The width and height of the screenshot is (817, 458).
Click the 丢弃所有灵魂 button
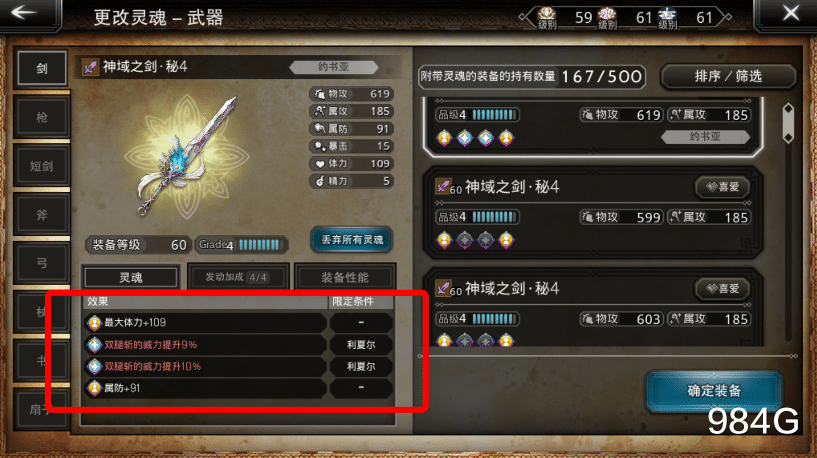(x=352, y=240)
